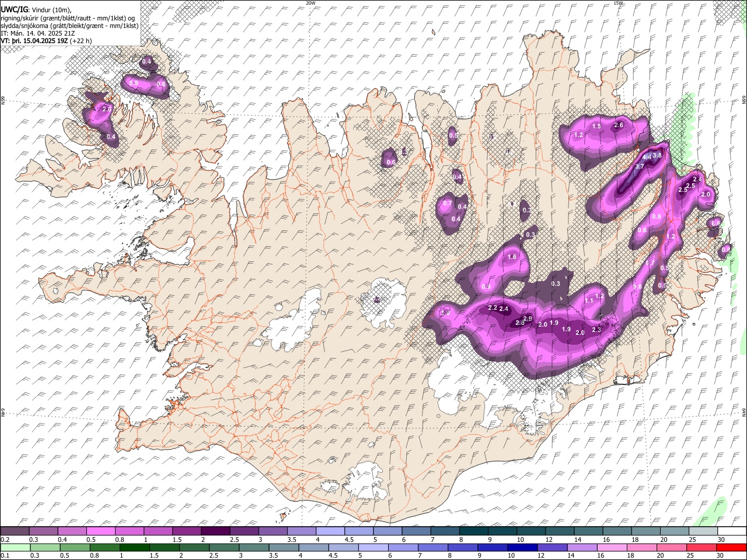Click the '15W' longitude label
The height and width of the screenshot is (560, 747).
pyautogui.click(x=619, y=3)
